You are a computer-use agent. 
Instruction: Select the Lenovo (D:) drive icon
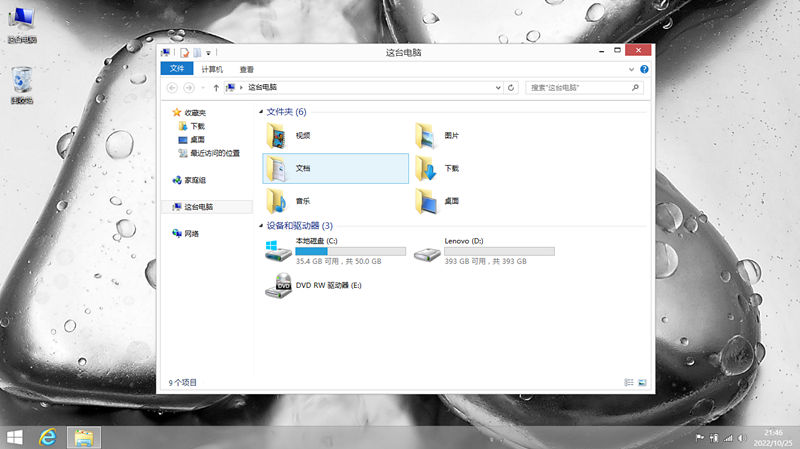point(427,254)
